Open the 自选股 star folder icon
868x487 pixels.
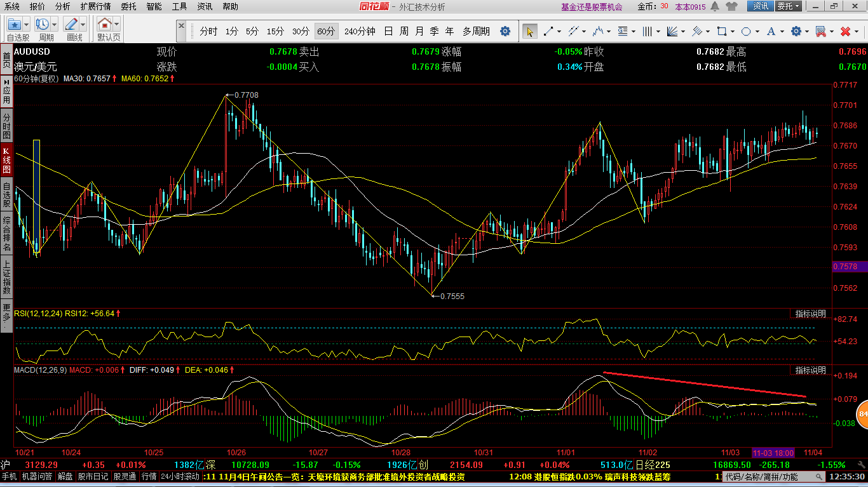pyautogui.click(x=14, y=25)
